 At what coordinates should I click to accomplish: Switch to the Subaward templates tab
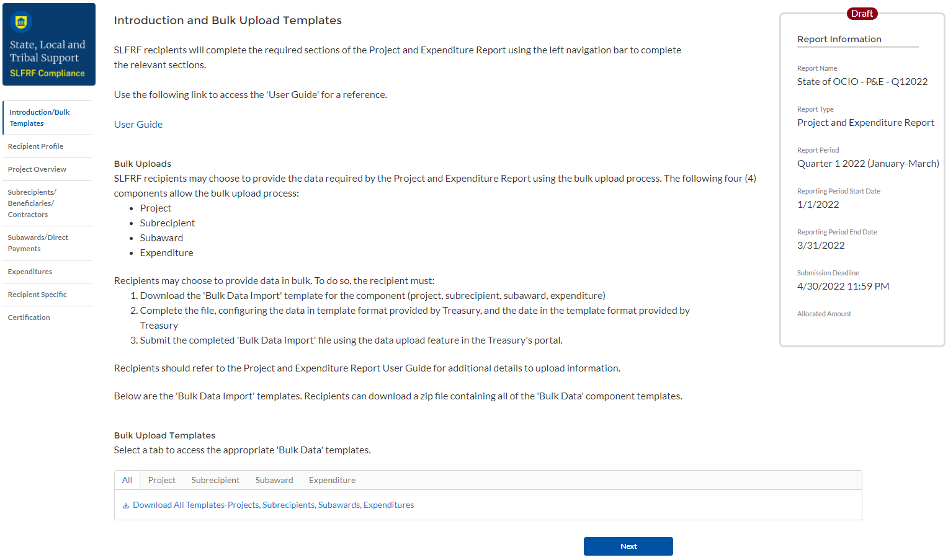tap(274, 481)
